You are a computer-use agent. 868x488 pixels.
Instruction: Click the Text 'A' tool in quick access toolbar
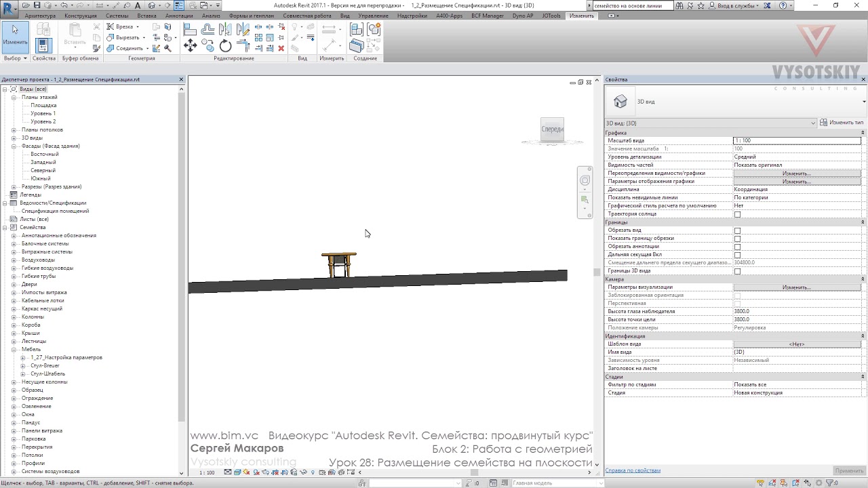tap(138, 5)
